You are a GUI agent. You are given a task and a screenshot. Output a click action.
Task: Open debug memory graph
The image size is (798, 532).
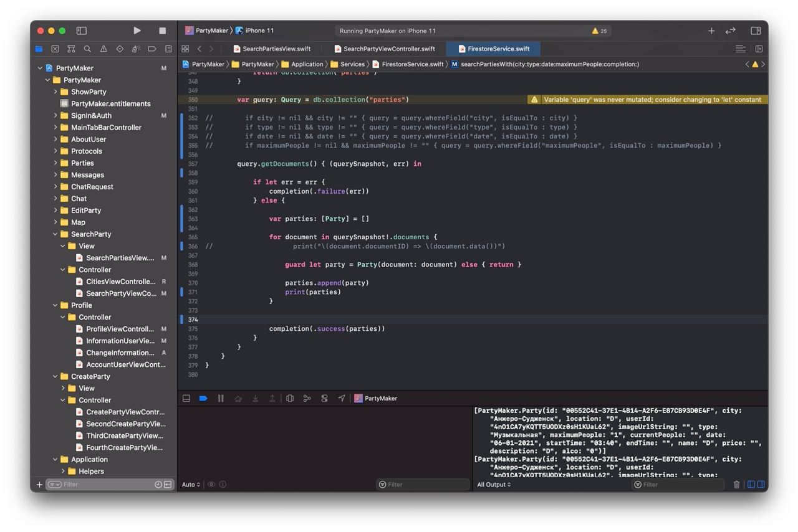pos(307,398)
